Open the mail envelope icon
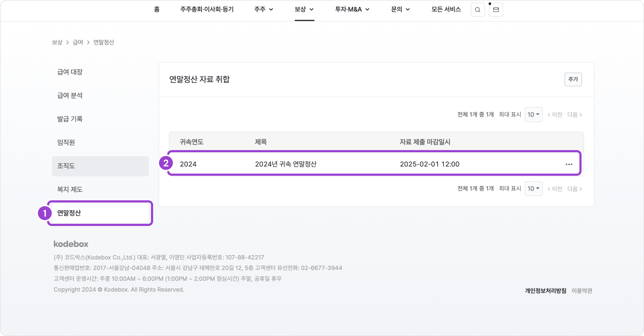The width and height of the screenshot is (644, 336). tap(496, 10)
